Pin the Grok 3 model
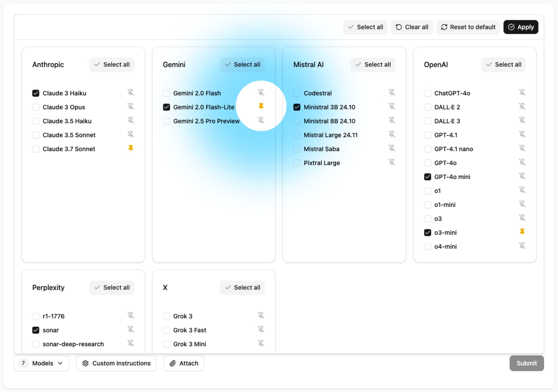The image size is (558, 392). point(261,316)
